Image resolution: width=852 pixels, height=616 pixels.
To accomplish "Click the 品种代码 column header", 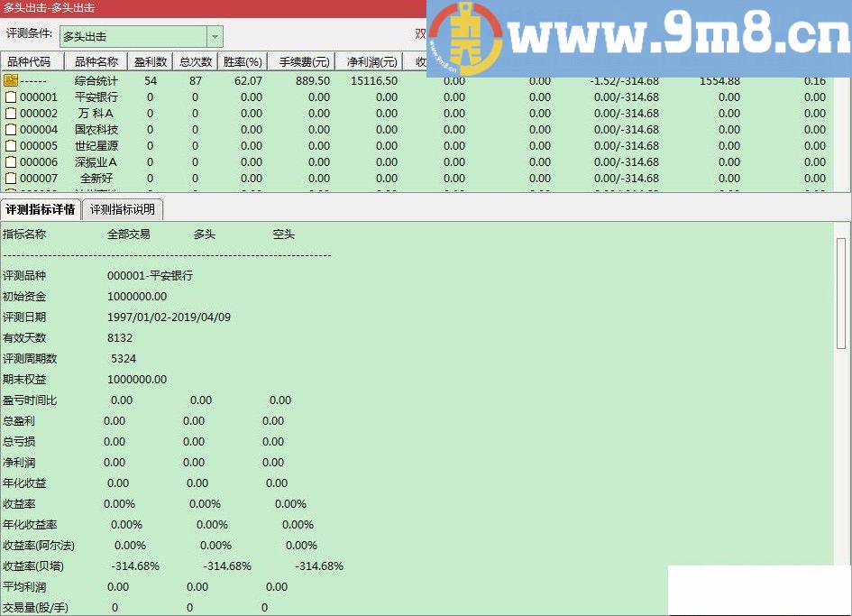I will point(32,61).
